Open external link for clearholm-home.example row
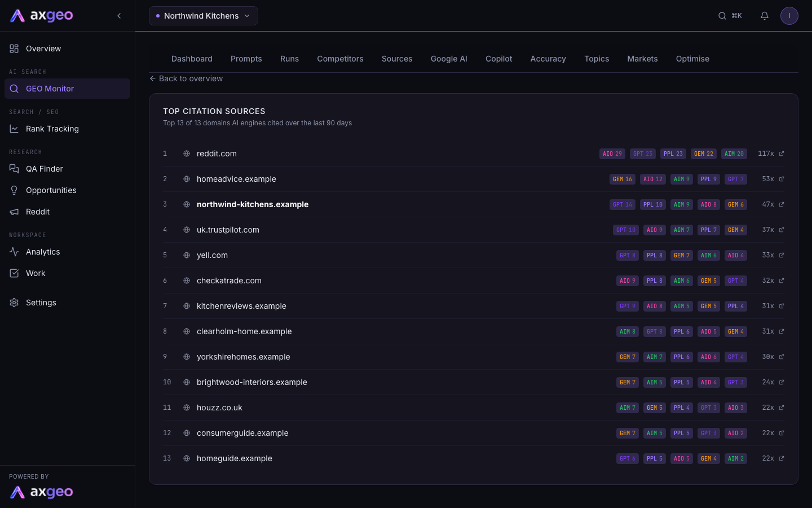 782,331
